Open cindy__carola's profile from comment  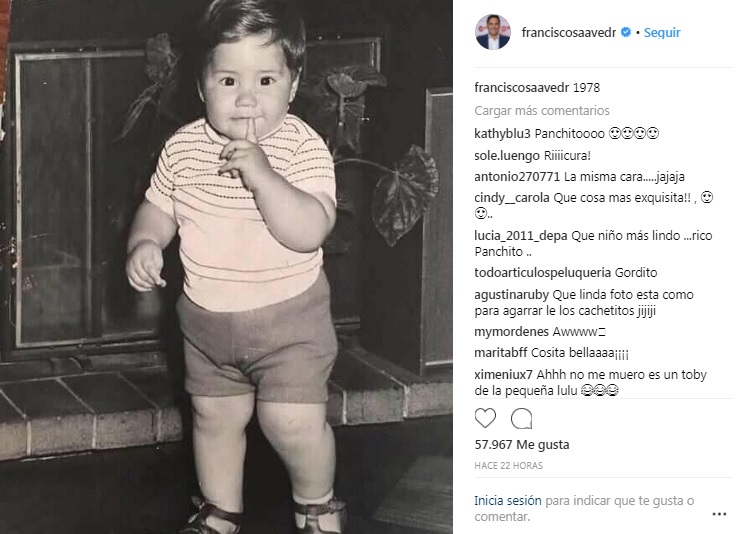[x=512, y=197]
